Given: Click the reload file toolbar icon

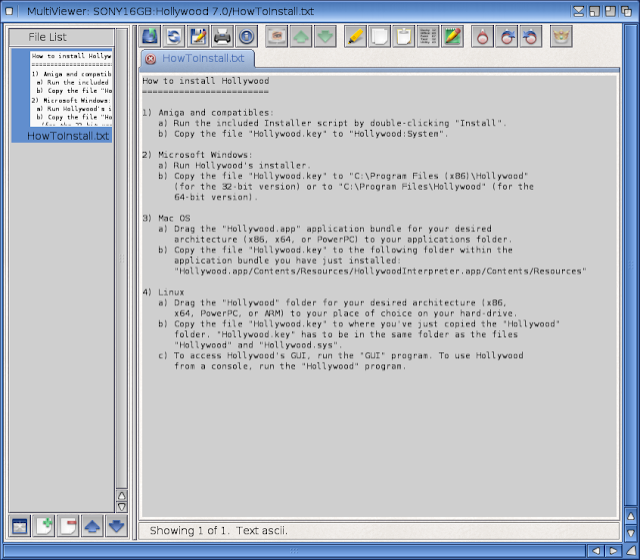Looking at the screenshot, I should click(174, 37).
